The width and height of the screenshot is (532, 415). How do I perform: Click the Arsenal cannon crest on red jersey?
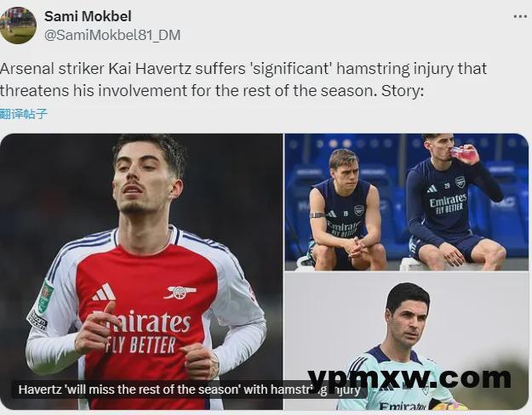point(180,292)
